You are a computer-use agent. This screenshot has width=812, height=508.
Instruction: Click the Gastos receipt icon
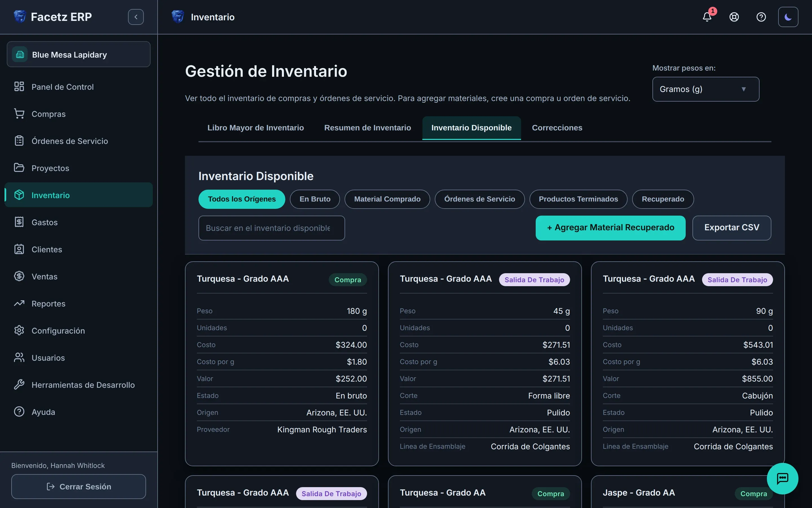coord(19,222)
